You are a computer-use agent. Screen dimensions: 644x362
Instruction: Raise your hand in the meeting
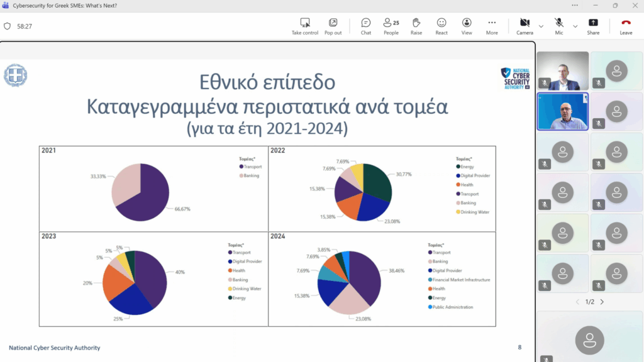tap(416, 26)
